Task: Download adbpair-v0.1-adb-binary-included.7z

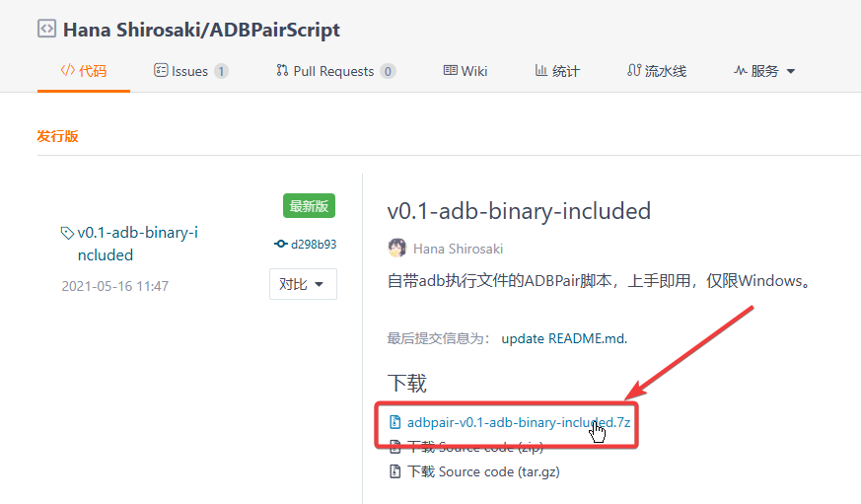Action: pos(519,422)
